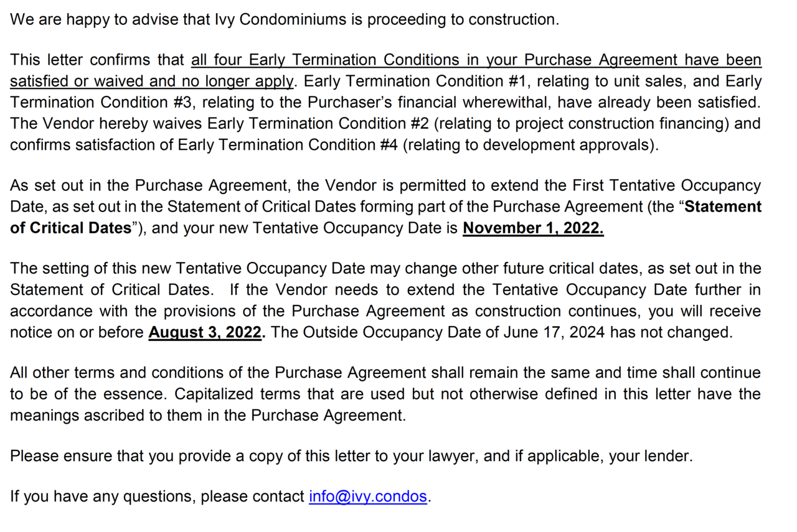Open the info@ivy.condos email link
This screenshot has height=532, width=797.
coord(367,497)
